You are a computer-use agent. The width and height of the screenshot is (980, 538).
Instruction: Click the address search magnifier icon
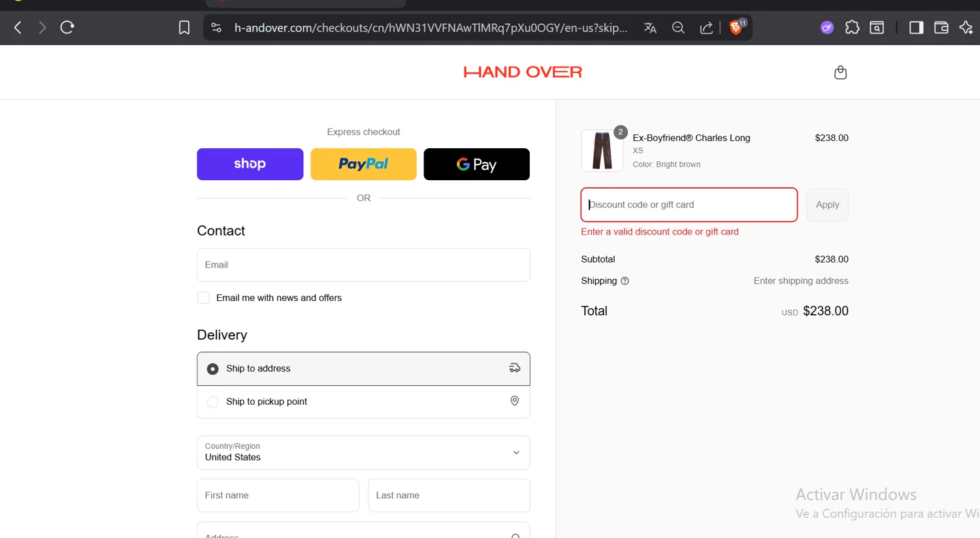pyautogui.click(x=515, y=535)
